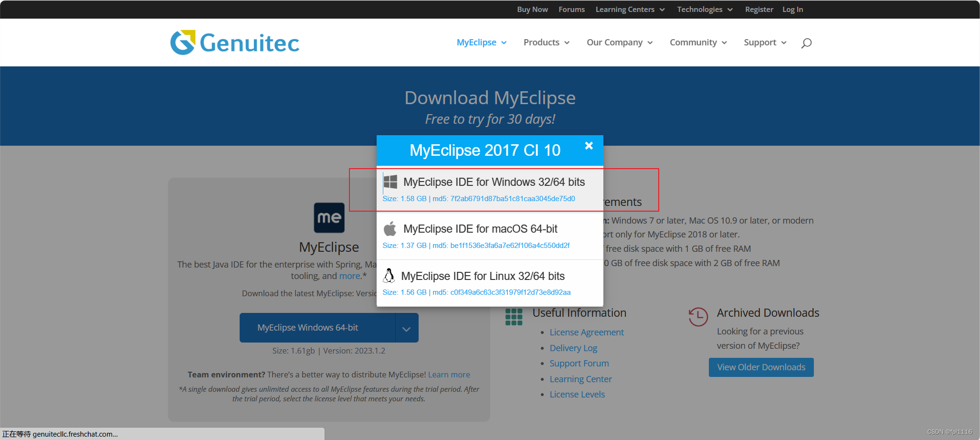Click the Archived Downloads clock icon
980x440 pixels.
coord(697,317)
